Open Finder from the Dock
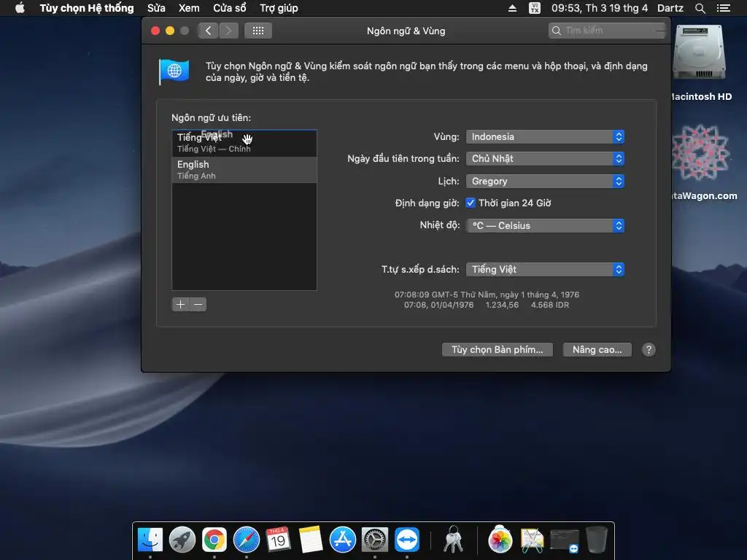 [150, 540]
